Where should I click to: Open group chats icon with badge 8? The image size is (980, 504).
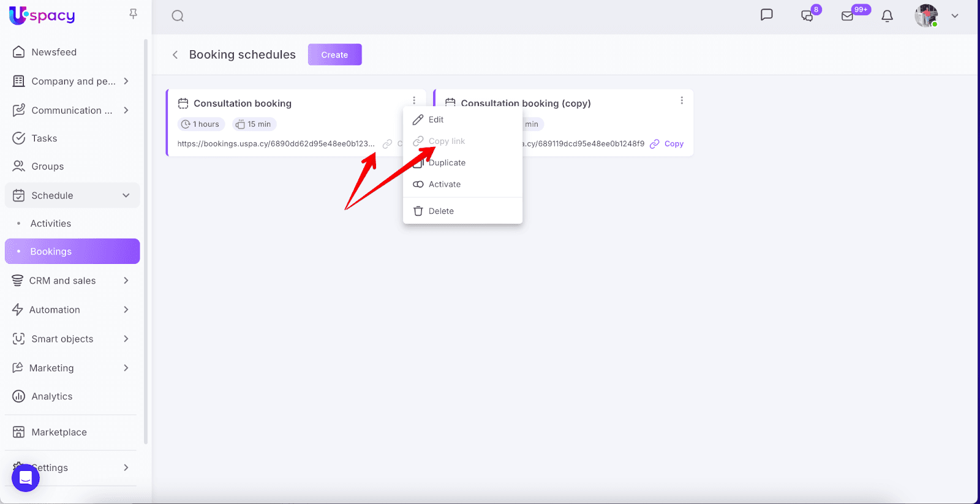(808, 16)
